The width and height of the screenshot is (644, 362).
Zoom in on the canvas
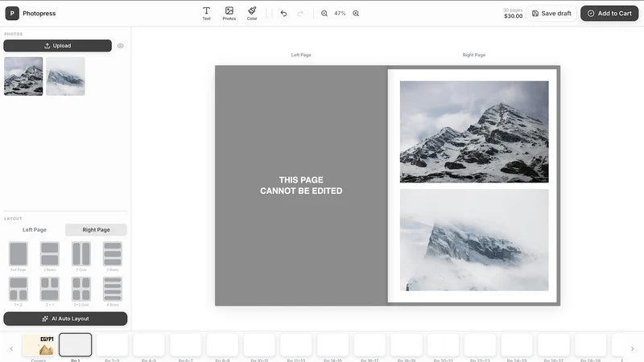click(356, 13)
